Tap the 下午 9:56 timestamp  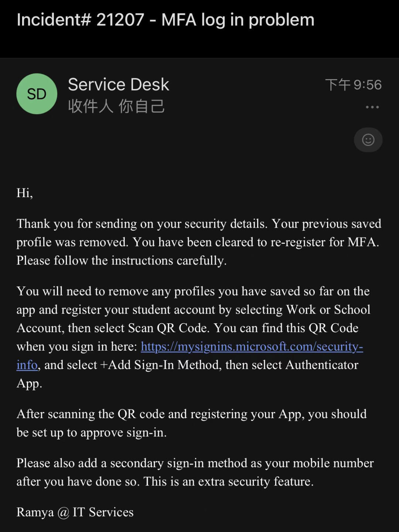coord(353,85)
